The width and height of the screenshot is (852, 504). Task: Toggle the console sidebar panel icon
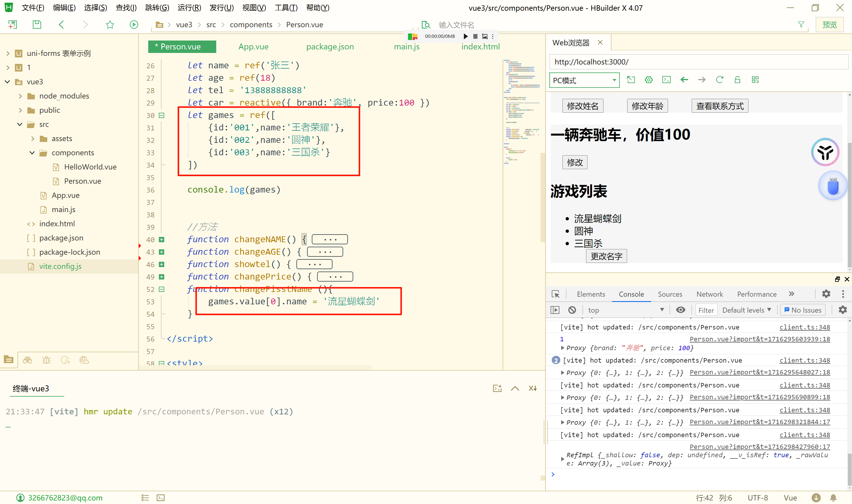[x=555, y=310]
